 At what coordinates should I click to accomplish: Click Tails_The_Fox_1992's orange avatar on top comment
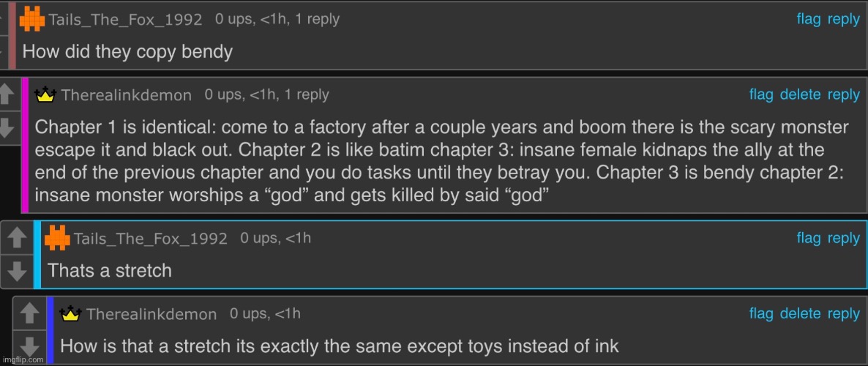coord(33,18)
